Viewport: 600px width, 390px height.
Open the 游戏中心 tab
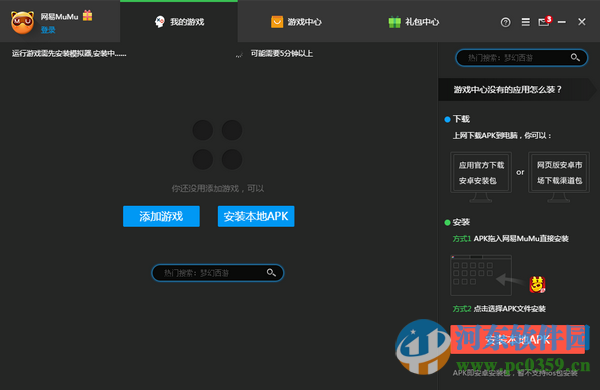pyautogui.click(x=296, y=22)
